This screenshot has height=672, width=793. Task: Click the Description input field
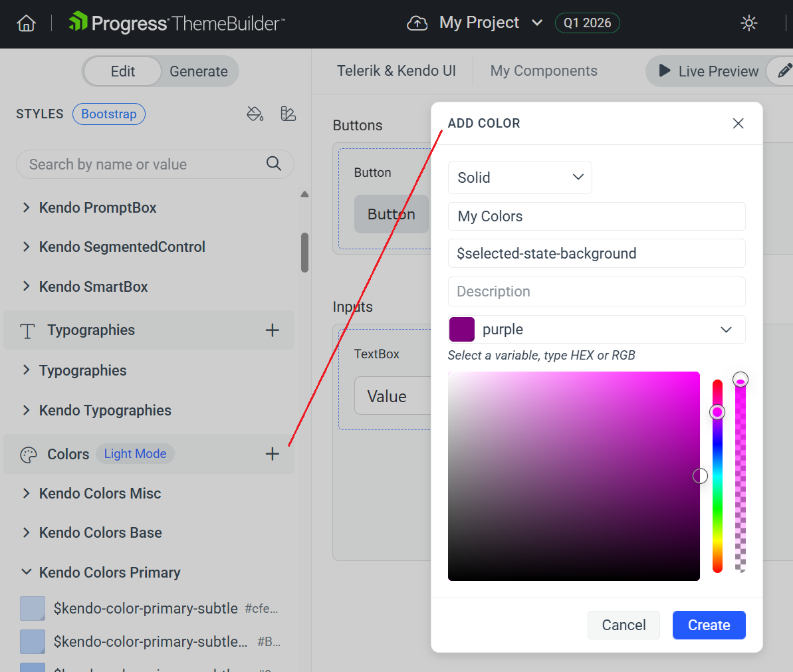tap(596, 291)
